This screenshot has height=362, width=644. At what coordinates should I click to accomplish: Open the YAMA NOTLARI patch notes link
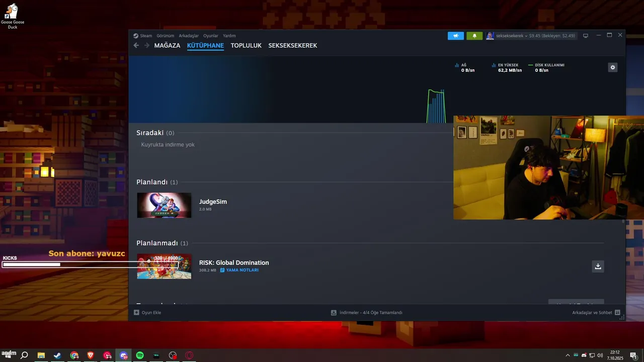[239, 270]
